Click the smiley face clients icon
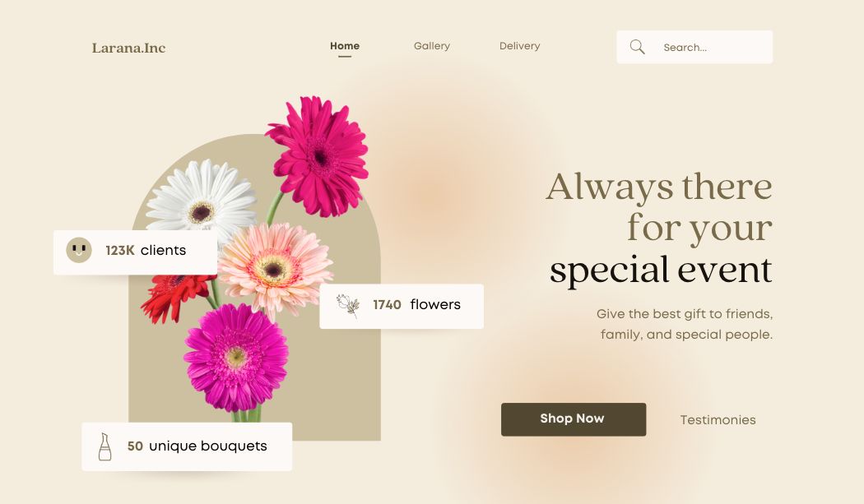 (x=79, y=250)
